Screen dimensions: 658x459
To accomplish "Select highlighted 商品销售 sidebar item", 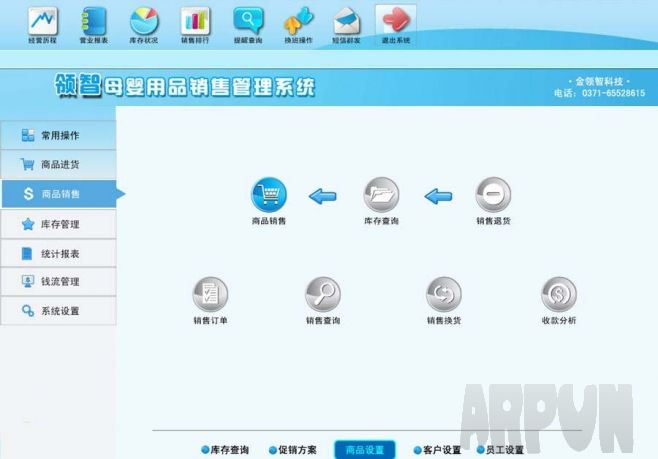I will [59, 194].
